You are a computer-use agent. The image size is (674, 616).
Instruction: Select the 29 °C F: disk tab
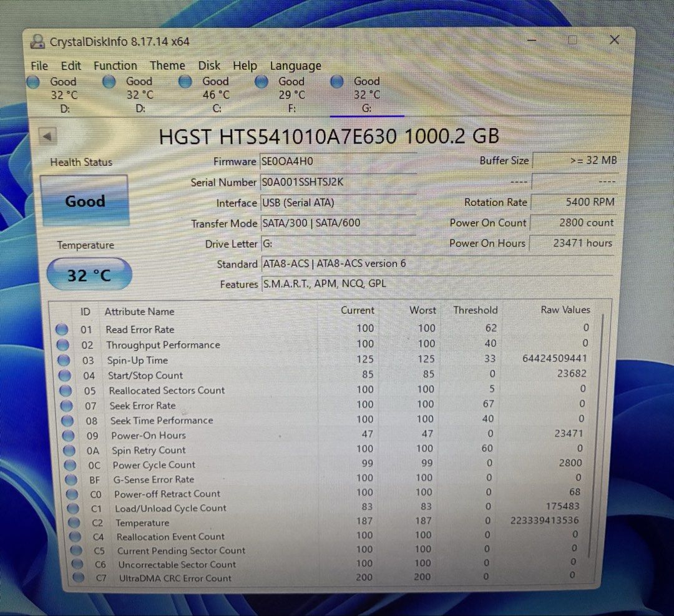pos(285,95)
